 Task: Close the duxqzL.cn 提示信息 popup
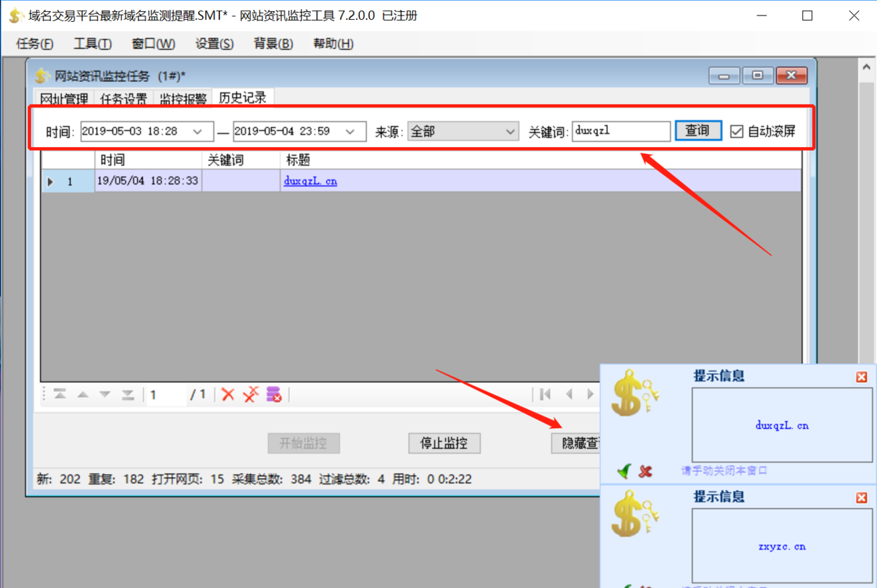click(861, 377)
